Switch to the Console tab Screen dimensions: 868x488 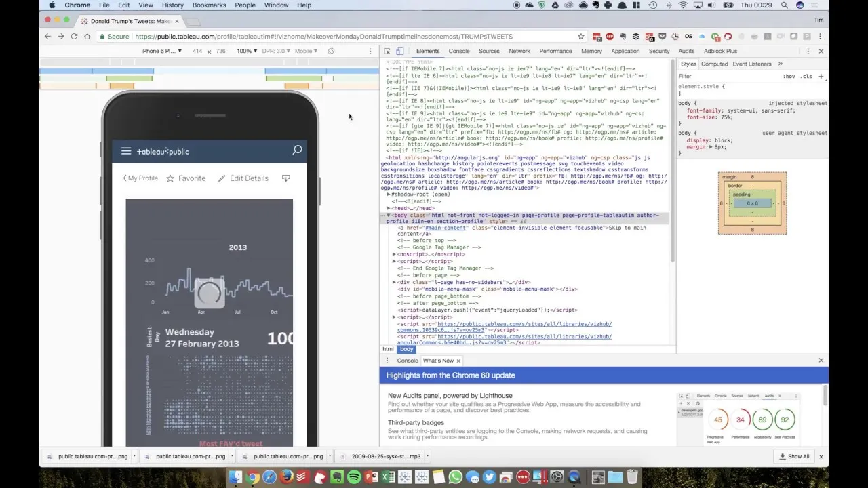(x=459, y=51)
